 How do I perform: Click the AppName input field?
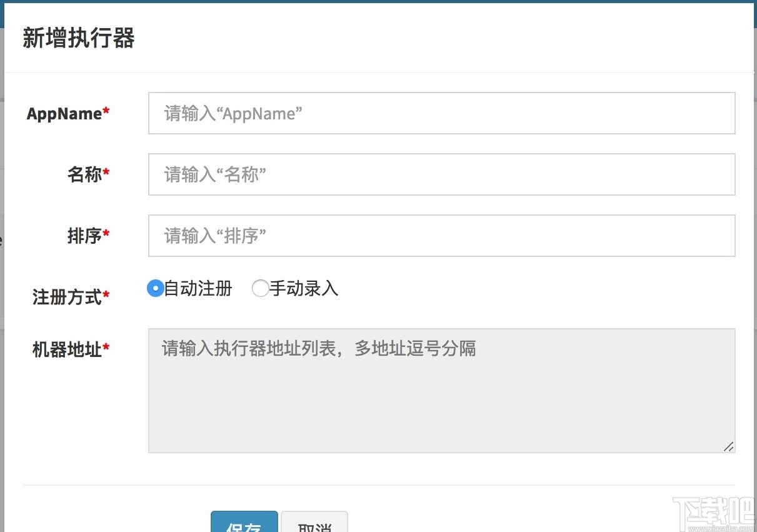point(441,113)
